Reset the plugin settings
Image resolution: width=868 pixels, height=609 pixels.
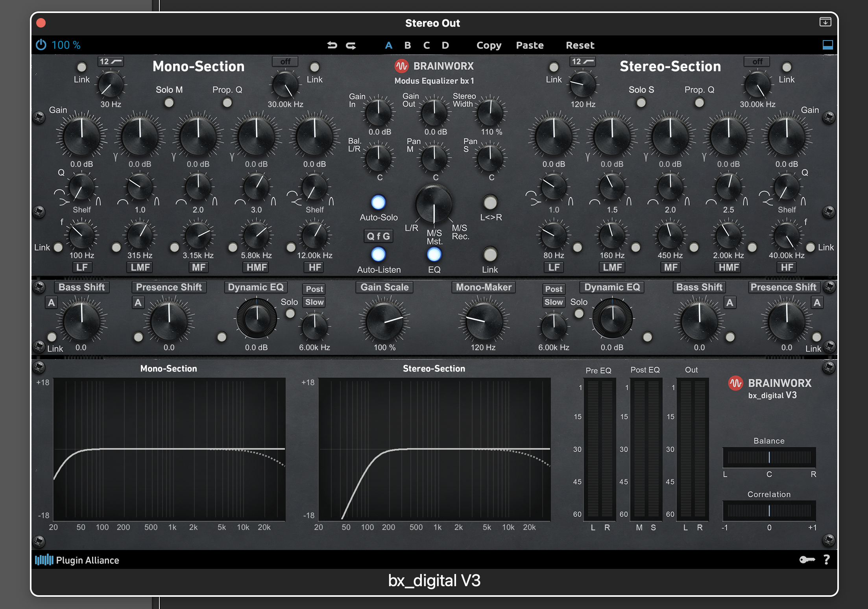click(x=580, y=45)
